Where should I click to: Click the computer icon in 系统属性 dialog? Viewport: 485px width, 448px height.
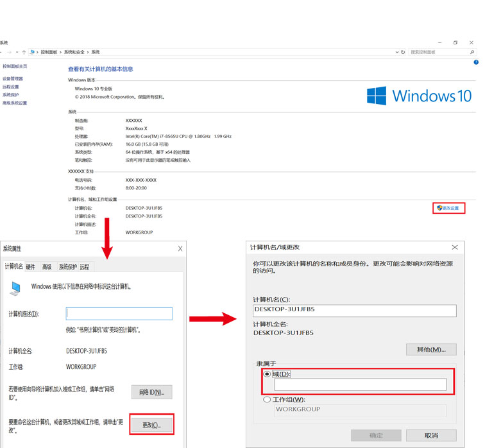pyautogui.click(x=15, y=288)
